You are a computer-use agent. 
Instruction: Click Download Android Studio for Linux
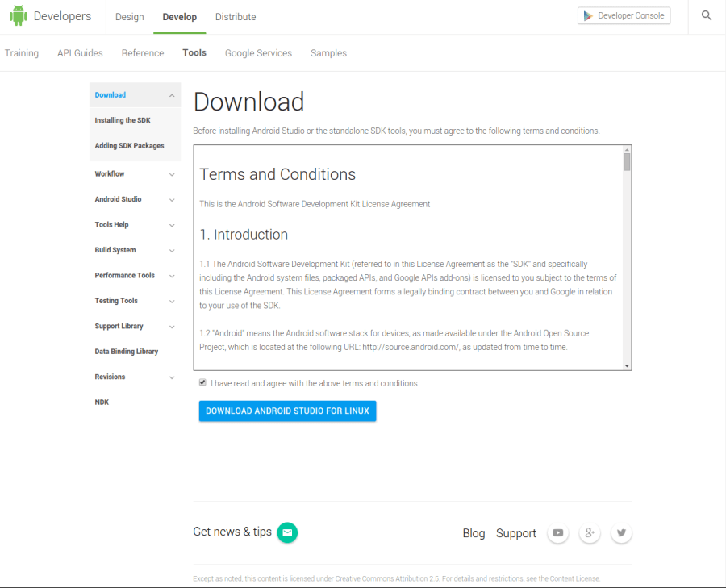click(x=287, y=411)
